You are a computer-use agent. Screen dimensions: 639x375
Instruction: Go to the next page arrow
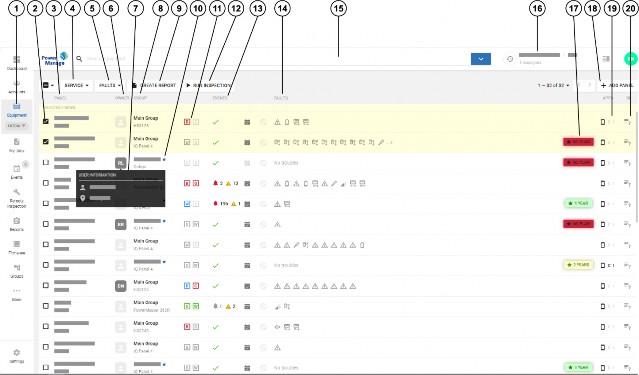click(589, 85)
